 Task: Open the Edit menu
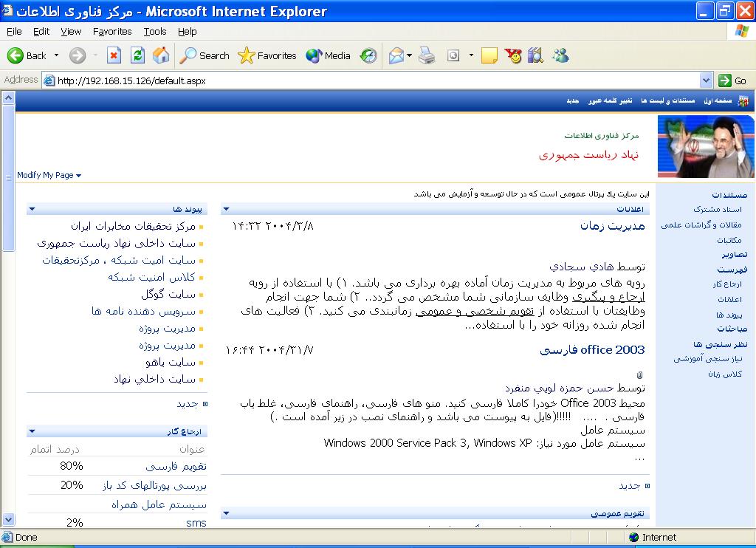point(41,31)
